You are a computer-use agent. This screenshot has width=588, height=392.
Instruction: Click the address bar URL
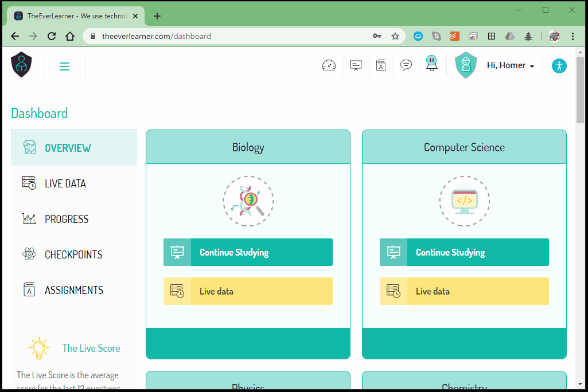[x=157, y=36]
